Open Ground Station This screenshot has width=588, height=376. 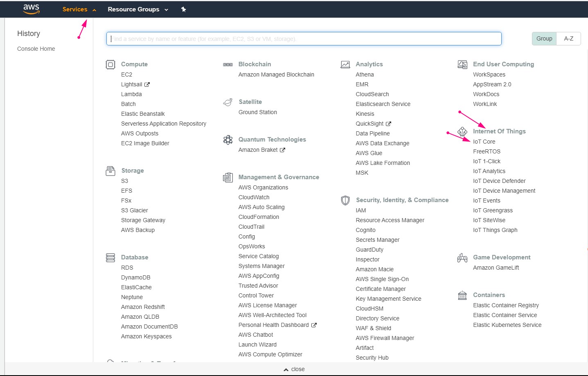[258, 112]
